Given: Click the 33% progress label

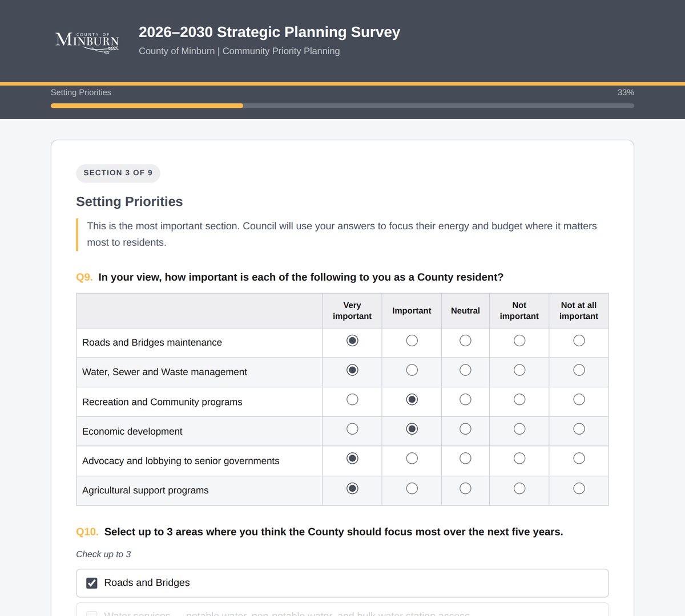Looking at the screenshot, I should pyautogui.click(x=626, y=92).
